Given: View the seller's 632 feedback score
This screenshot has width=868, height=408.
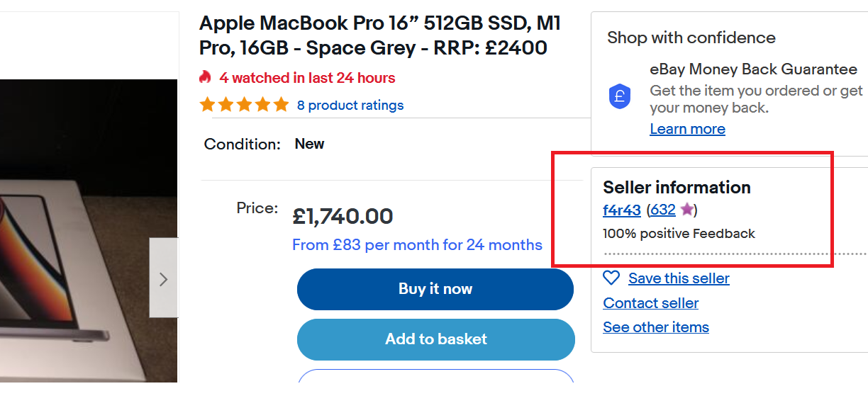Looking at the screenshot, I should point(662,210).
